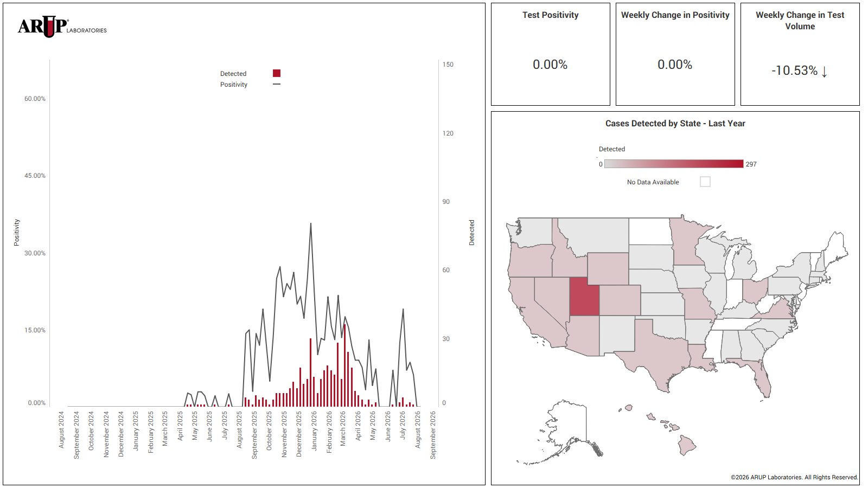This screenshot has width=868, height=488.
Task: Click the "Weekly Change in Positivity" title
Action: click(x=675, y=15)
